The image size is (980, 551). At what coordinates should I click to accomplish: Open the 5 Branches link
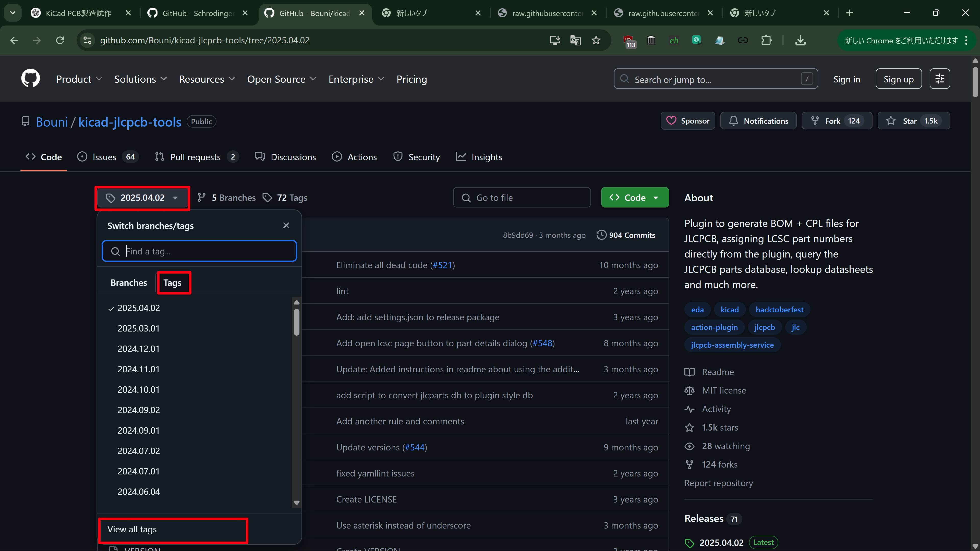(x=227, y=198)
